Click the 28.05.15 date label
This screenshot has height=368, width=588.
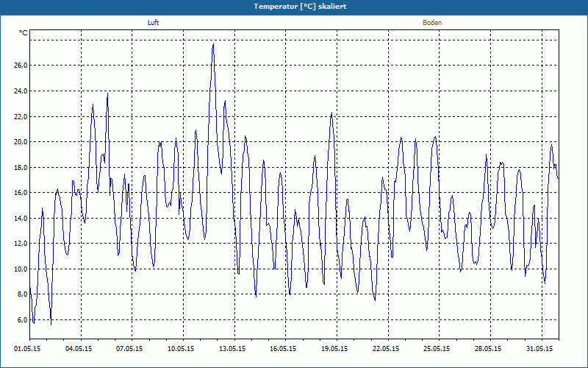(488, 349)
